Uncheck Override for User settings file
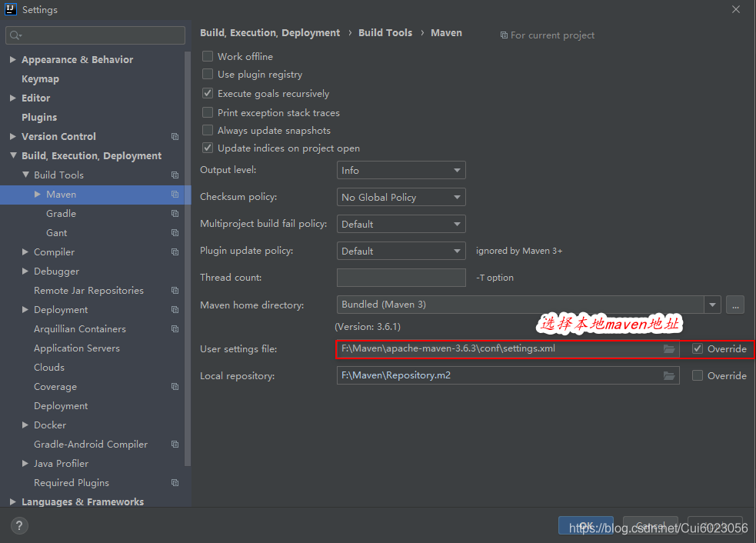Viewport: 756px width, 543px height. coord(698,348)
